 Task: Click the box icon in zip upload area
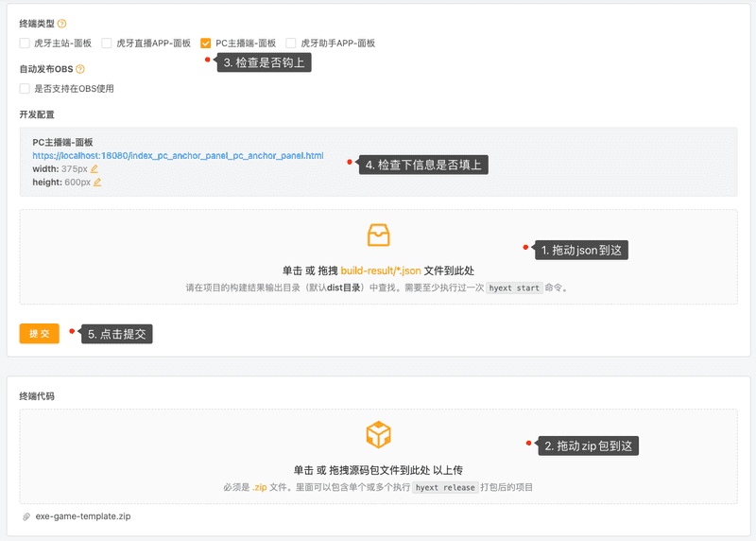(x=378, y=435)
